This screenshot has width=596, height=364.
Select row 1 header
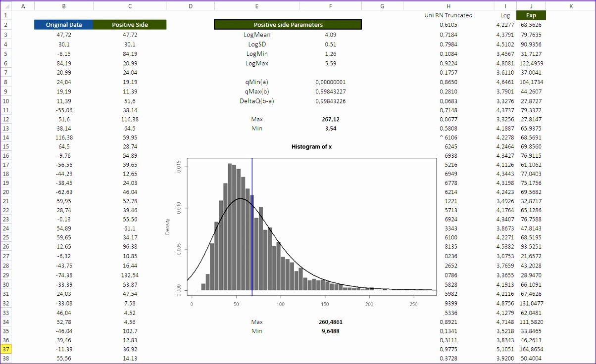pos(6,15)
